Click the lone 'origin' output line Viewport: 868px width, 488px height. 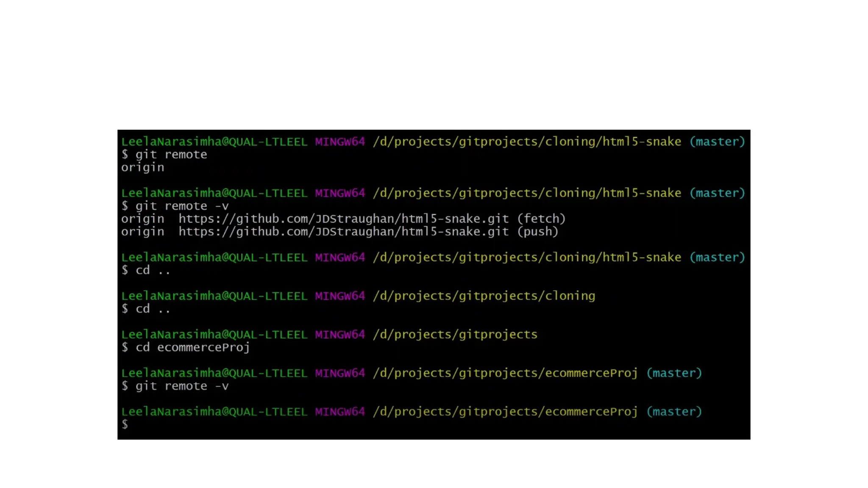click(x=142, y=168)
